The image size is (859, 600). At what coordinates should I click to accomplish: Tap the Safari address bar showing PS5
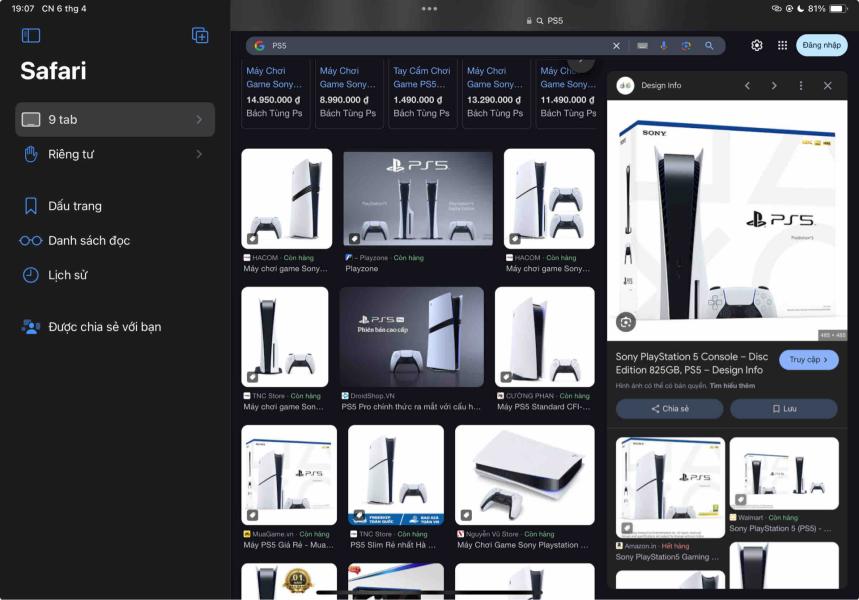(545, 21)
